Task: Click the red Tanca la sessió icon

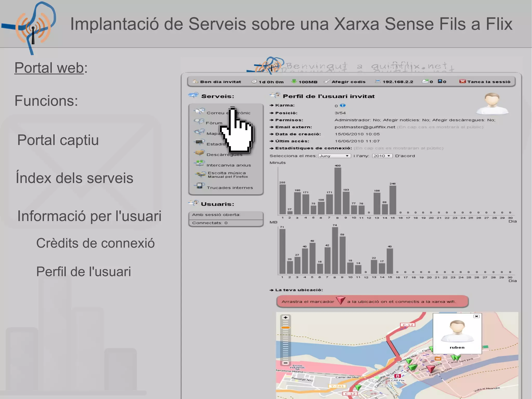Action: [462, 81]
